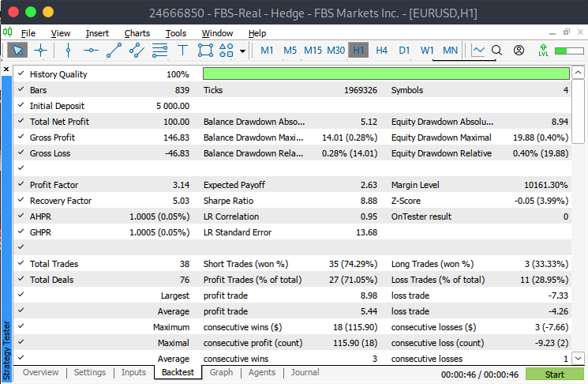Image resolution: width=588 pixels, height=384 pixels.
Task: Toggle the Profit Factor row checkmark
Action: pyautogui.click(x=21, y=184)
